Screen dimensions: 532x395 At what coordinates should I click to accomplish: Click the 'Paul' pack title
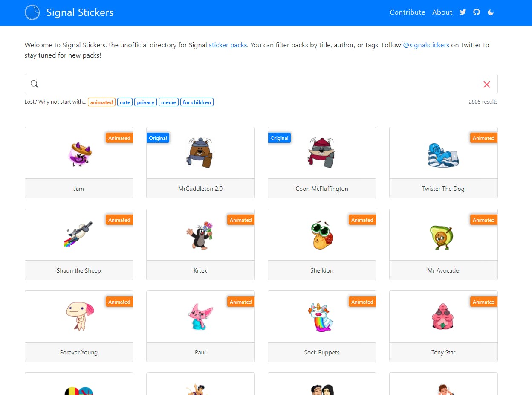[x=200, y=352]
